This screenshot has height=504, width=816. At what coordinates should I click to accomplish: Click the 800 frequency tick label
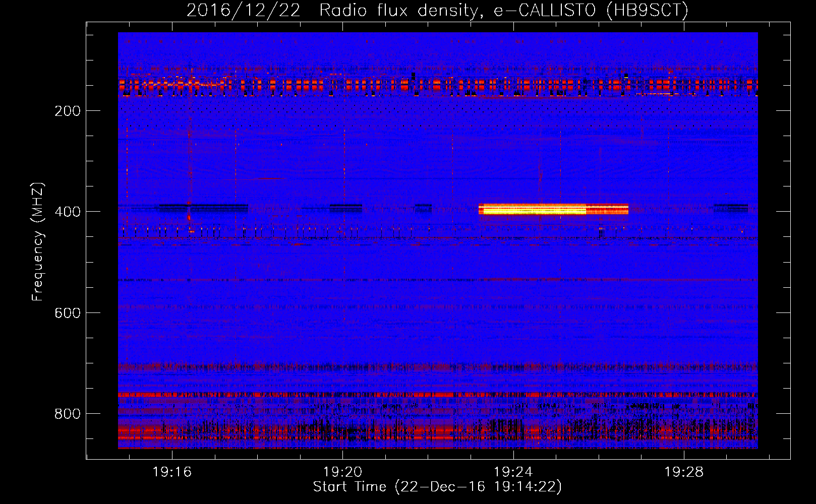pyautogui.click(x=68, y=414)
